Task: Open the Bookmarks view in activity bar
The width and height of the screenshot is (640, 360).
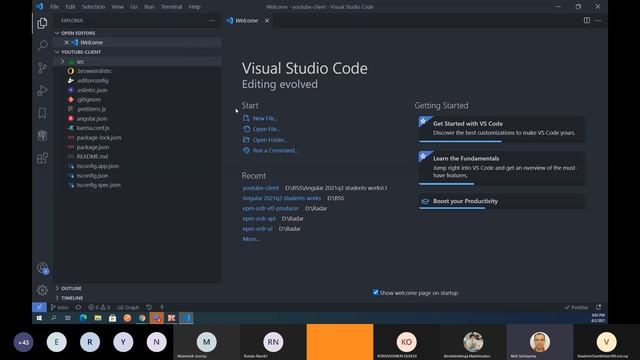Action: click(42, 113)
